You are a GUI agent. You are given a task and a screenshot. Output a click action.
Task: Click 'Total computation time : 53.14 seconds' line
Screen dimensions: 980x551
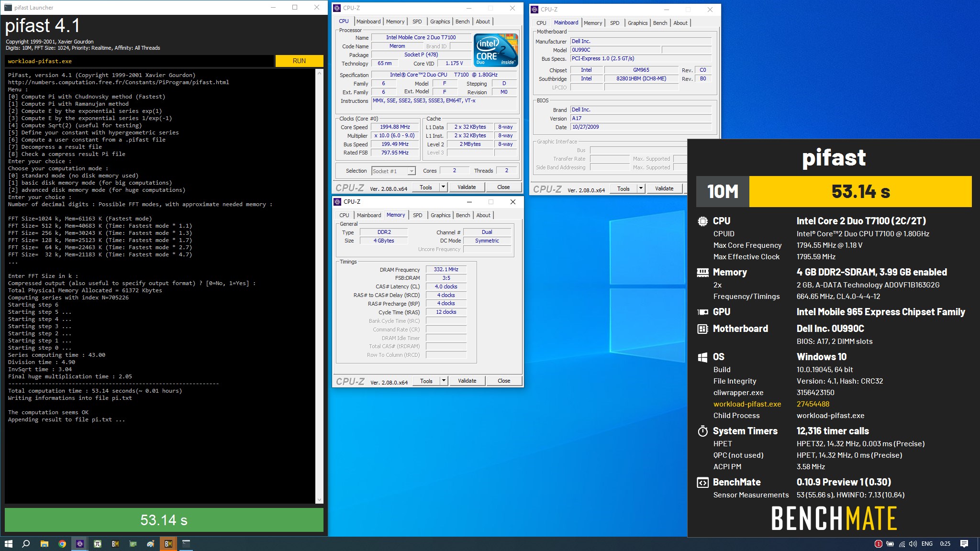pos(95,391)
